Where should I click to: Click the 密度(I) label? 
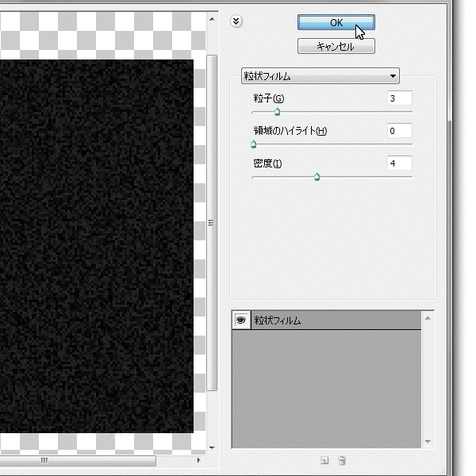pos(267,163)
